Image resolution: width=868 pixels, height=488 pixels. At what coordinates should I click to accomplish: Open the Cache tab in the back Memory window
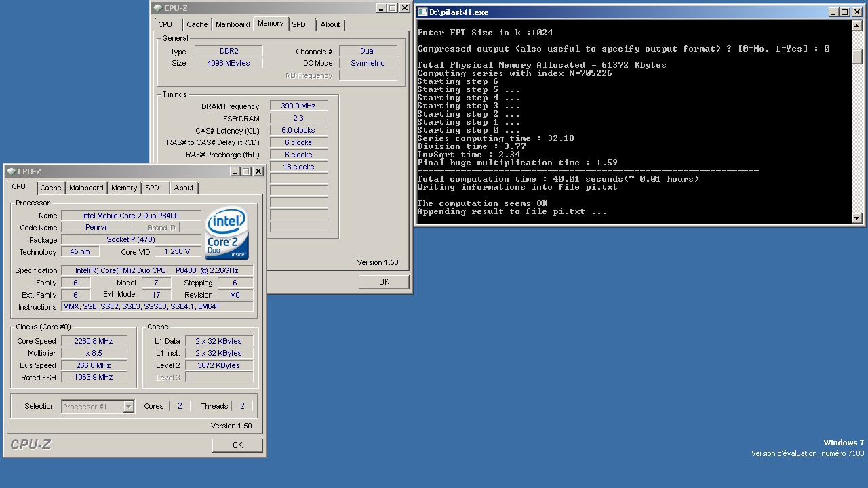pyautogui.click(x=197, y=24)
